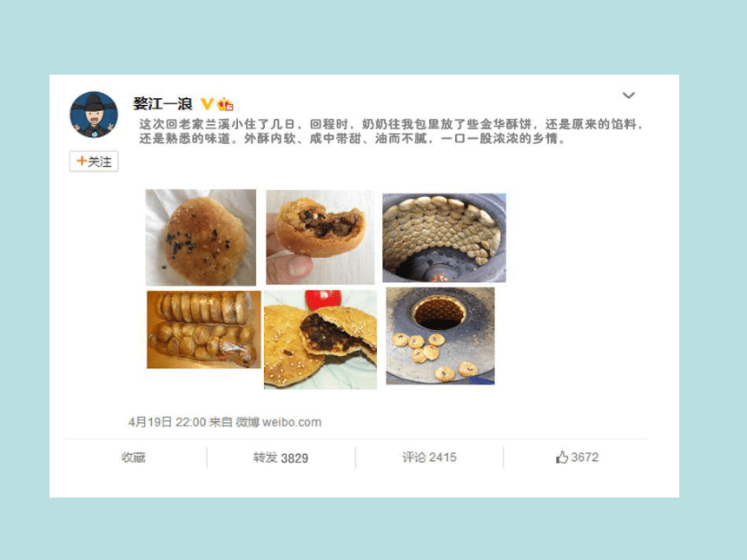The height and width of the screenshot is (560, 747).
Task: Click the 婺江一浪 user avatar
Action: [94, 115]
